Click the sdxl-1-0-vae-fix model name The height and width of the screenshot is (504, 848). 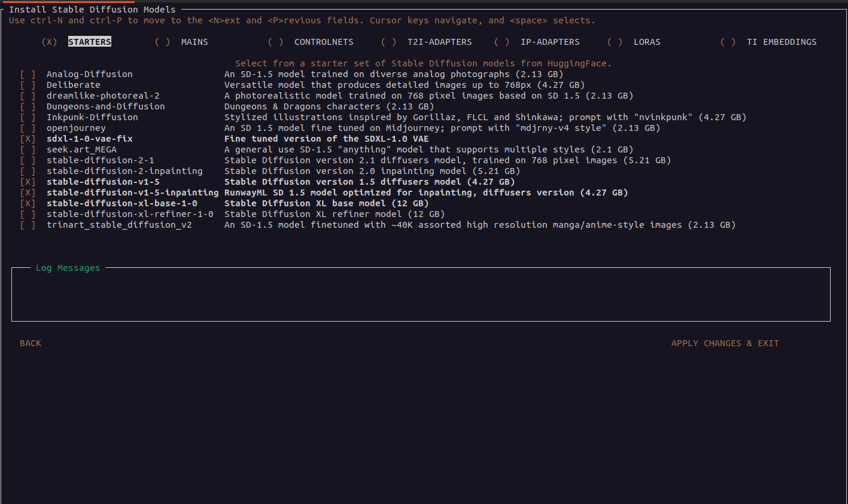click(x=90, y=139)
